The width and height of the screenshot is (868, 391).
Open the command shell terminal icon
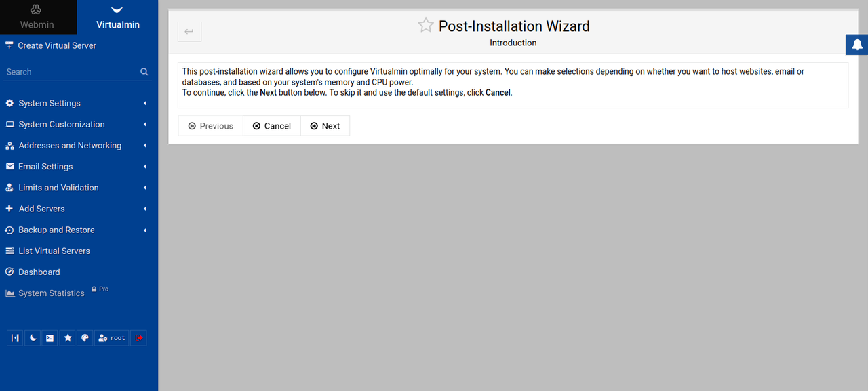(x=50, y=337)
